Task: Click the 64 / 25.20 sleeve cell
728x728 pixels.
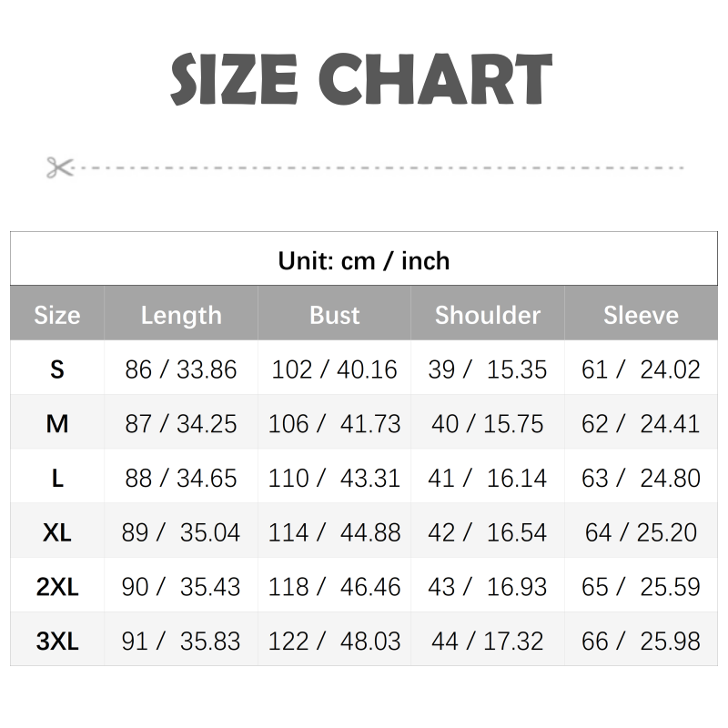Action: tap(641, 532)
